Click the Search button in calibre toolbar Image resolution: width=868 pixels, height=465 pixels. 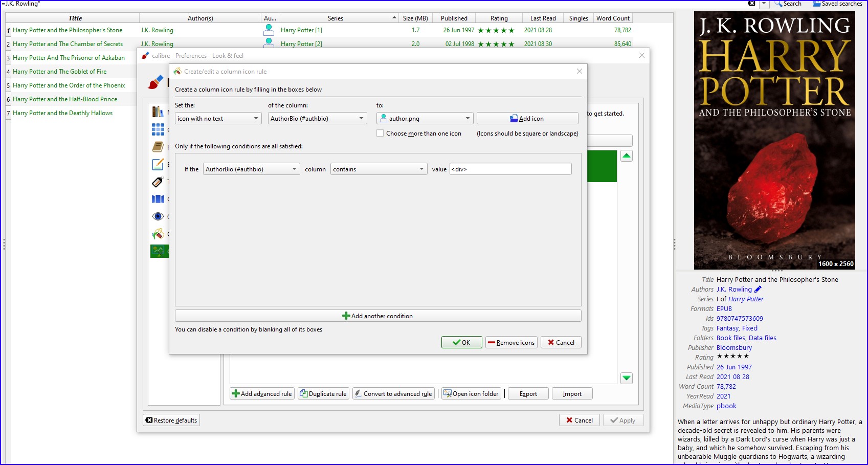point(788,4)
